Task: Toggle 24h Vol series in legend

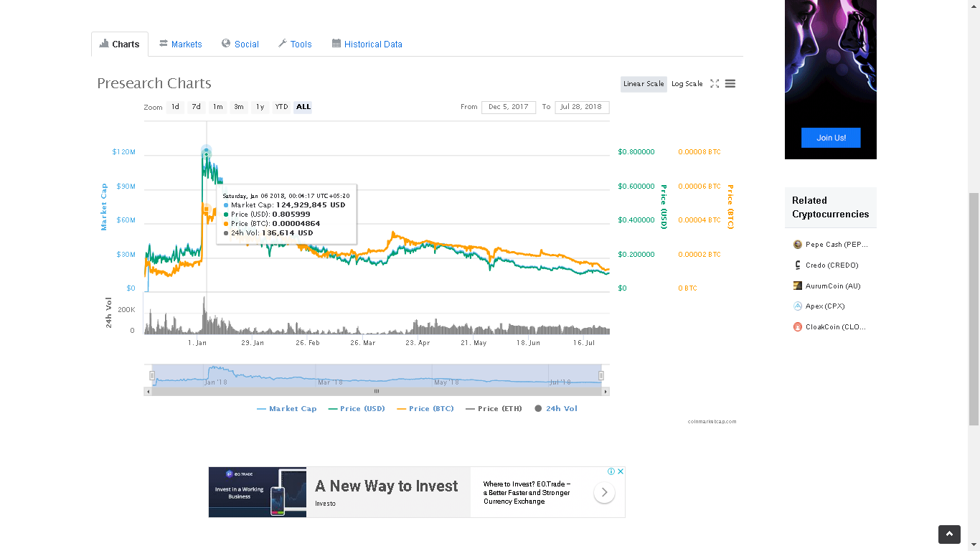Action: pyautogui.click(x=556, y=409)
